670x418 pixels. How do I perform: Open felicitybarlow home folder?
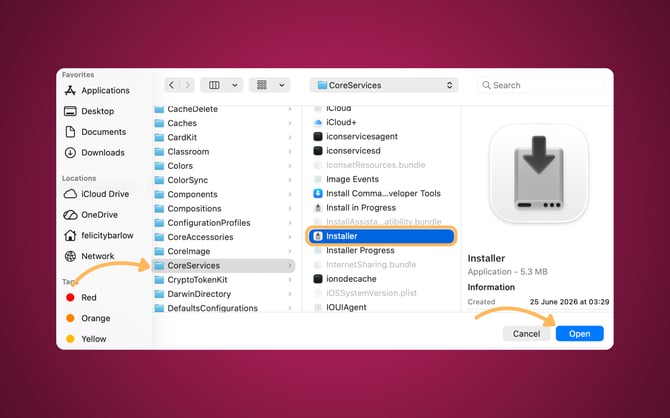tap(99, 235)
